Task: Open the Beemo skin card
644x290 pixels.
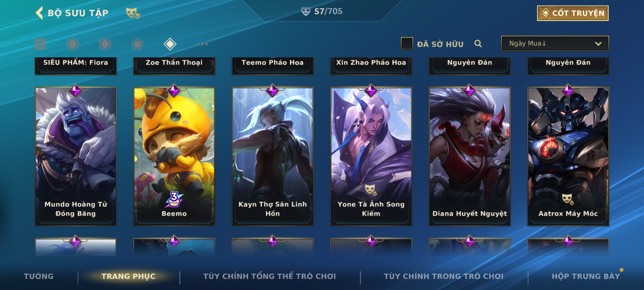Action: (x=174, y=157)
